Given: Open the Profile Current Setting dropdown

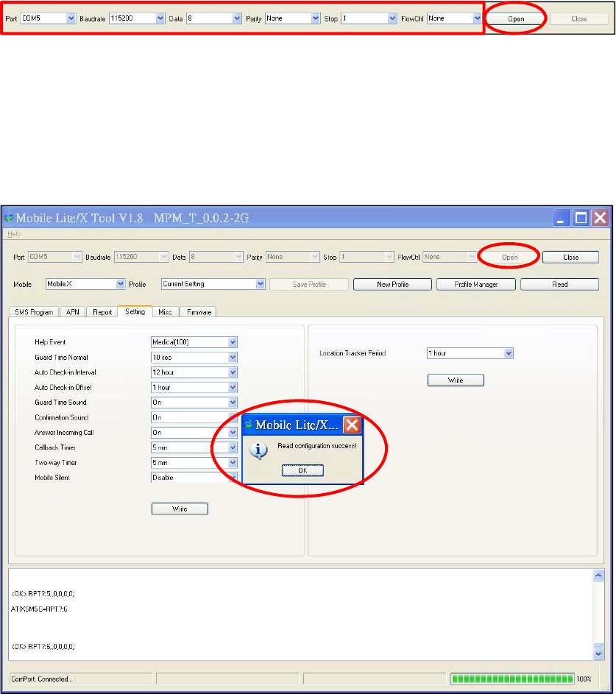Looking at the screenshot, I should coord(213,284).
